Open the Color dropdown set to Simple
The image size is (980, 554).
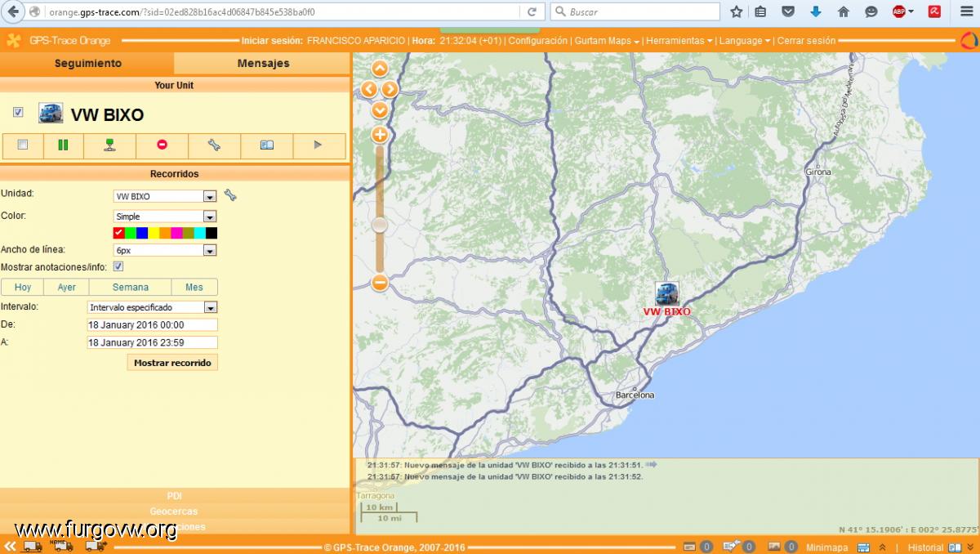(164, 217)
